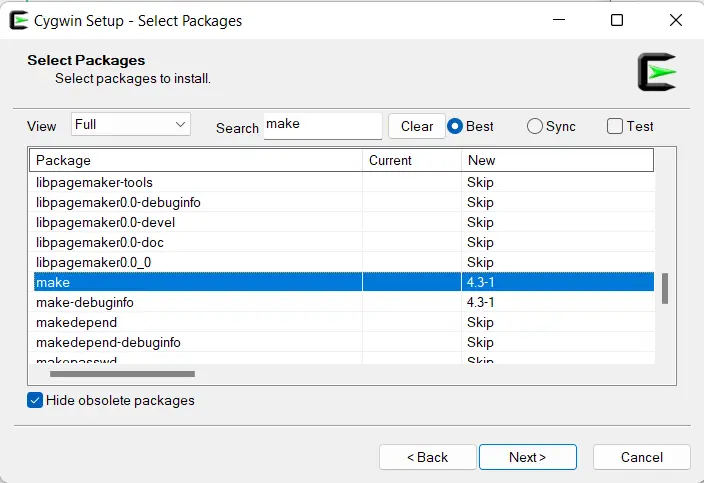Select the makedepend package name
Viewport: 704px width, 483px height.
[x=76, y=322]
